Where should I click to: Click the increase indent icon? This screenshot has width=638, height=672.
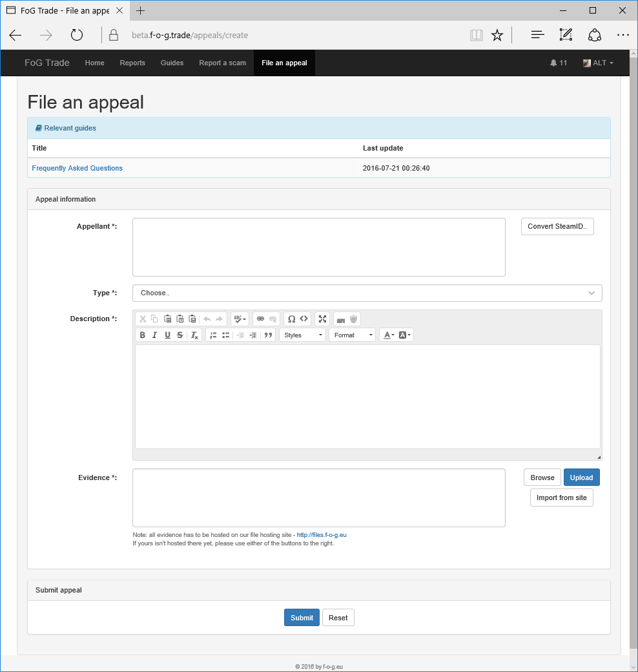253,335
